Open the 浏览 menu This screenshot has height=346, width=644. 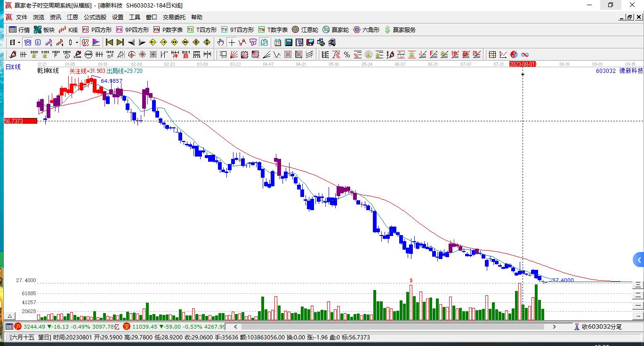pos(39,17)
